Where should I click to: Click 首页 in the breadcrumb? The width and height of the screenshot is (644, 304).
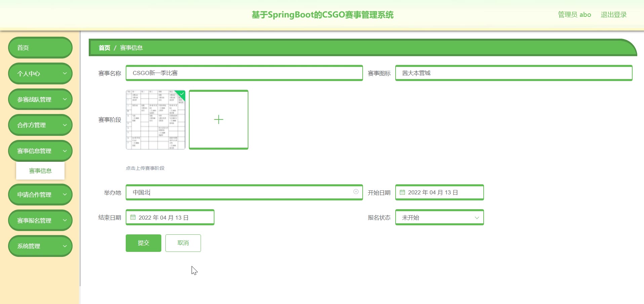105,48
